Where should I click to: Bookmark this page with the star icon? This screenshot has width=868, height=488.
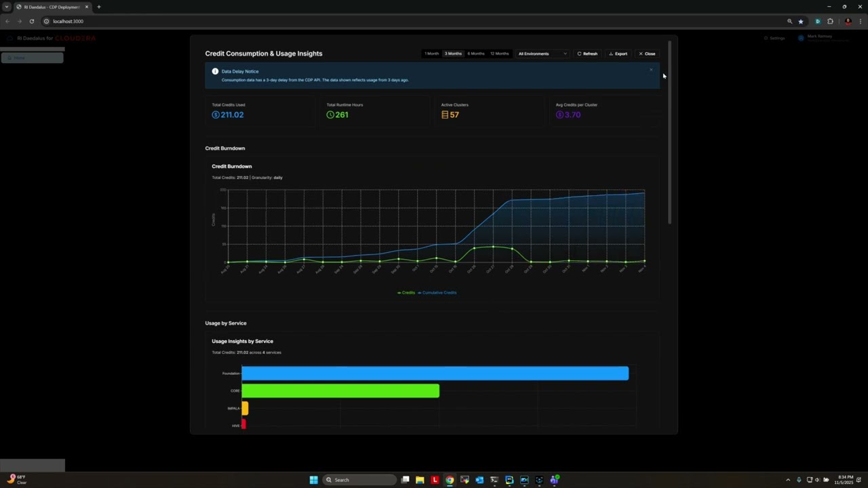point(801,21)
